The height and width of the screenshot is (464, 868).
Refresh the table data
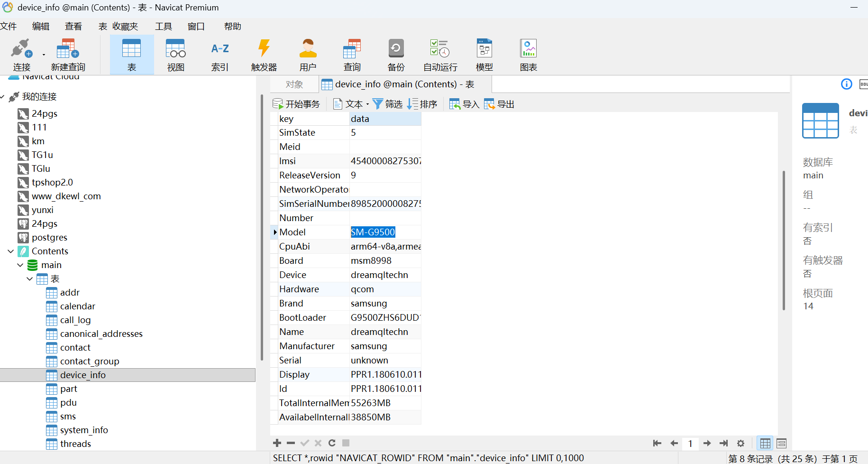[332, 443]
